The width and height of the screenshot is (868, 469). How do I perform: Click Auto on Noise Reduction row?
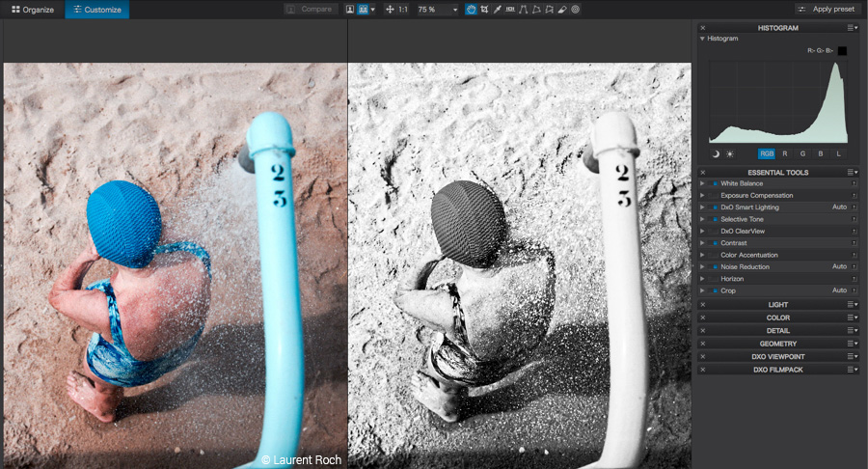(839, 267)
